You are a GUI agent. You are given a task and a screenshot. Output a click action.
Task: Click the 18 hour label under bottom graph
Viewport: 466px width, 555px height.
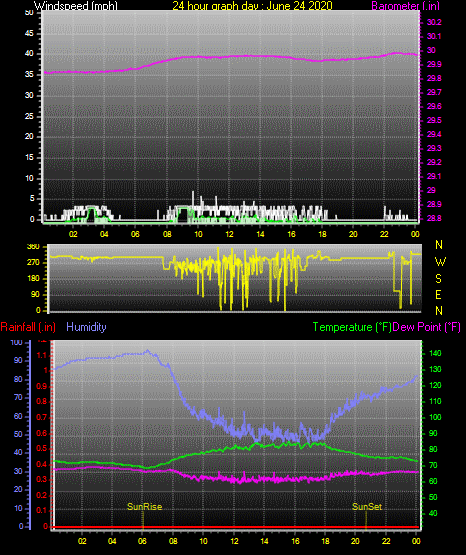coord(325,541)
